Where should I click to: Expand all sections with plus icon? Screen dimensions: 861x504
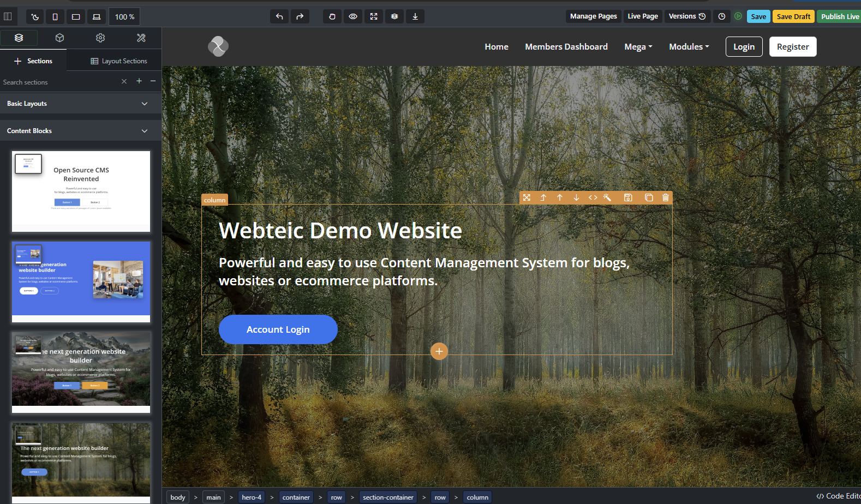point(139,81)
